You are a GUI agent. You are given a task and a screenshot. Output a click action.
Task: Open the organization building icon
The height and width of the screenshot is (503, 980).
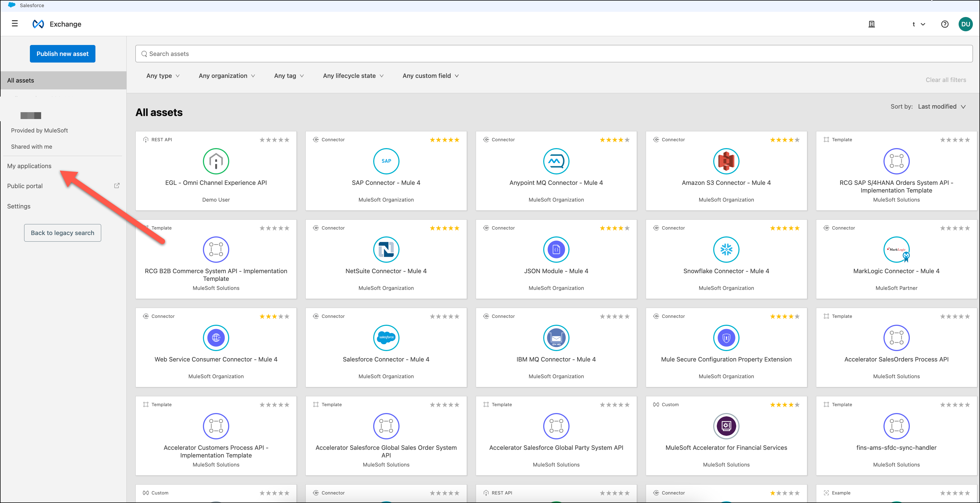pyautogui.click(x=872, y=24)
